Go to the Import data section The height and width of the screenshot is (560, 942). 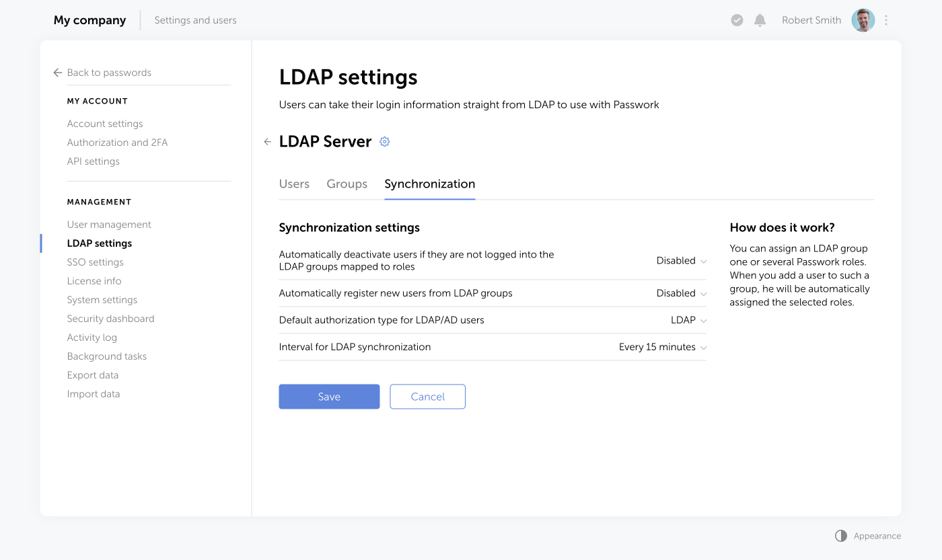[94, 393]
